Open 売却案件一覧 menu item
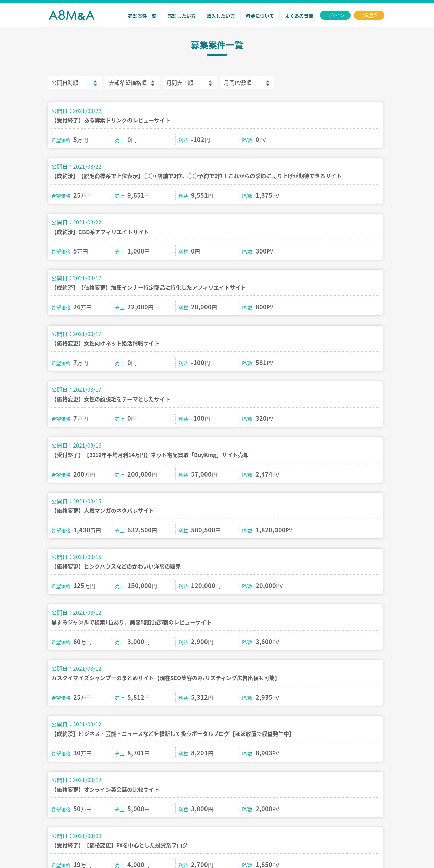The height and width of the screenshot is (868, 434). 142,16
